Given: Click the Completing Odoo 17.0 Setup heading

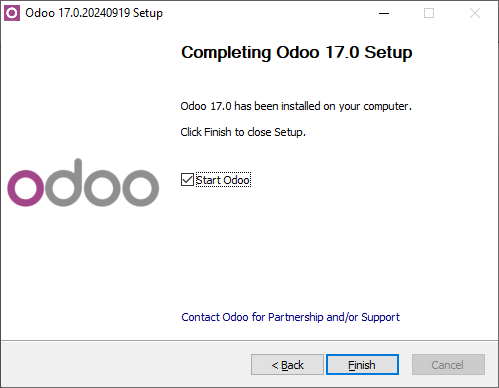Looking at the screenshot, I should click(x=297, y=53).
